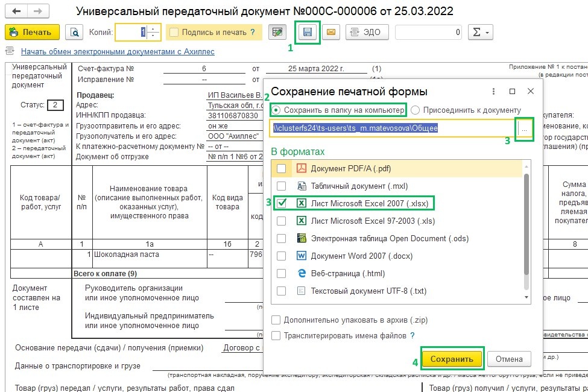588x392 pixels.
Task: Check the Документ PDF/A (.pdf) checkbox
Action: click(x=281, y=168)
